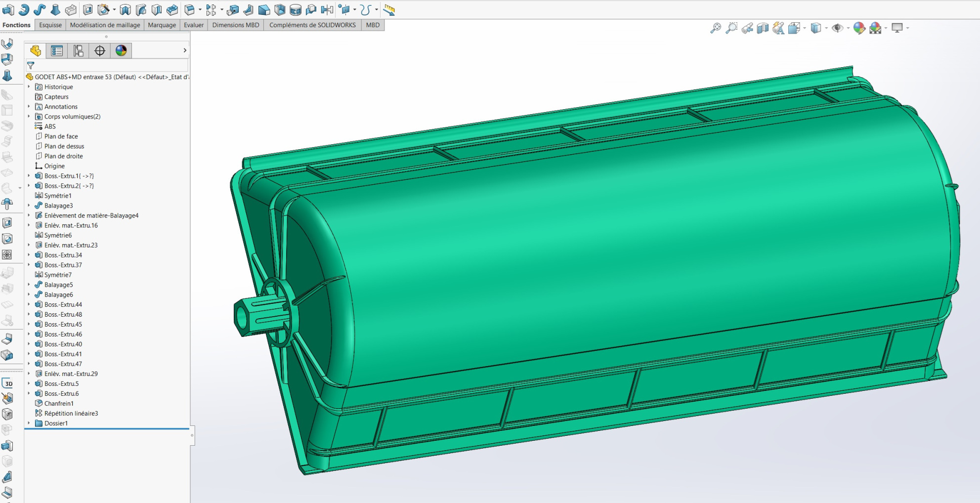Screen dimensions: 980x503
Task: Switch to the Esquisse tab
Action: pos(50,25)
